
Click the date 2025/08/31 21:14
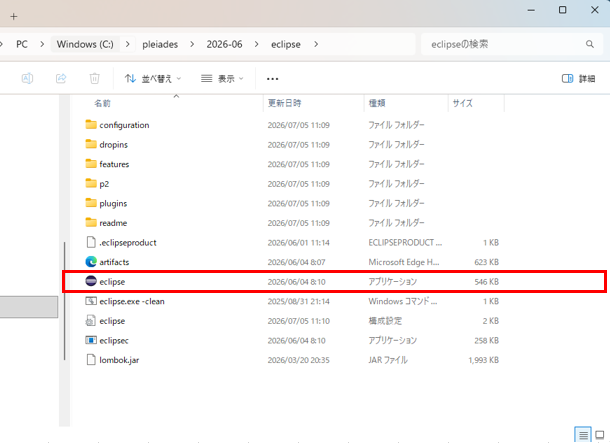pyautogui.click(x=298, y=301)
